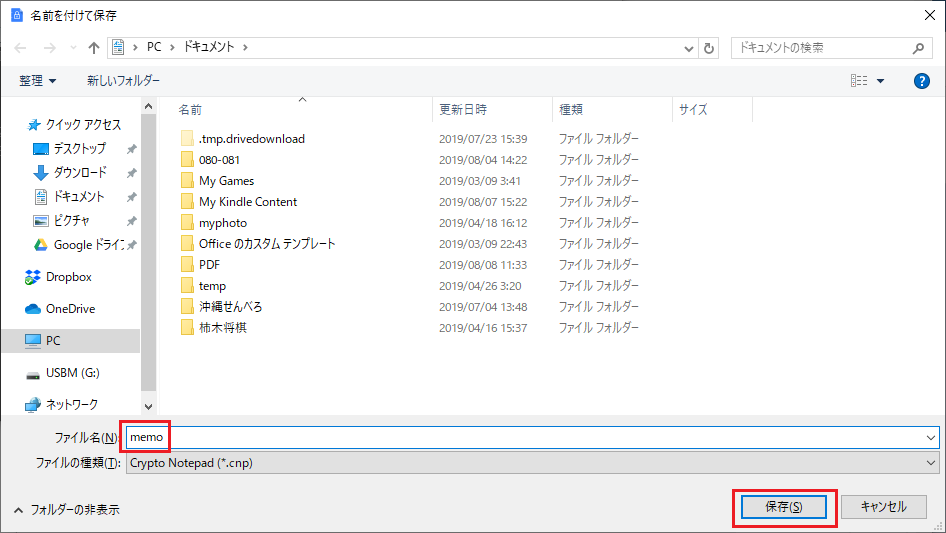Click the pin icon beside ピクチャ
The image size is (946, 533).
coord(132,221)
